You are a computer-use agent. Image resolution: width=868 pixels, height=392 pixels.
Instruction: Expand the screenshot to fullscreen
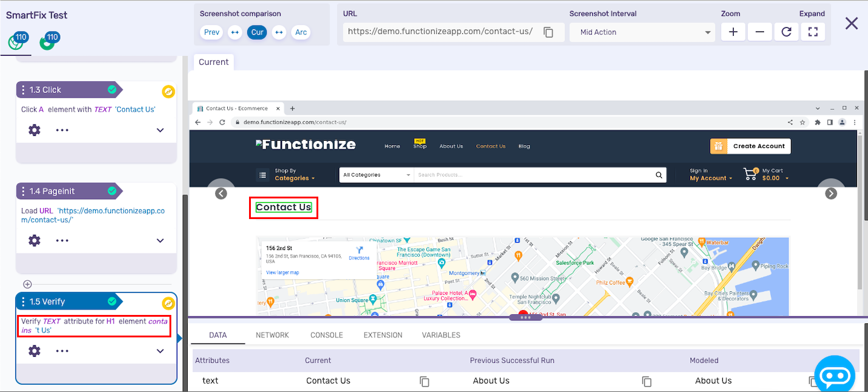point(813,32)
